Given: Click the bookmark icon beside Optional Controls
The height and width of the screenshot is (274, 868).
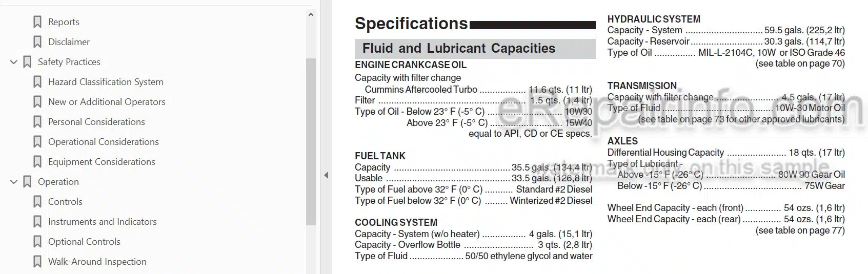Looking at the screenshot, I should click(37, 242).
